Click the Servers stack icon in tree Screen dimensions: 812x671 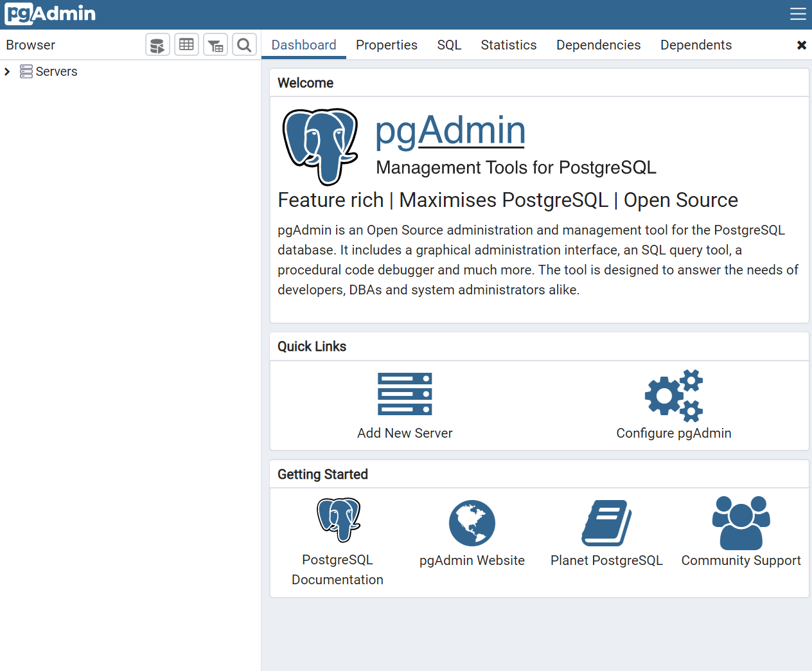[26, 71]
